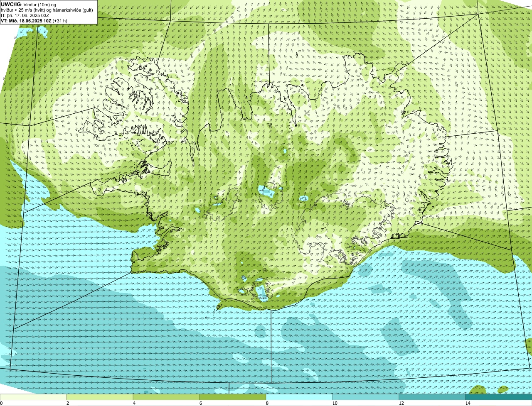
Task: Click the legend label '14'
Action: pos(468,403)
